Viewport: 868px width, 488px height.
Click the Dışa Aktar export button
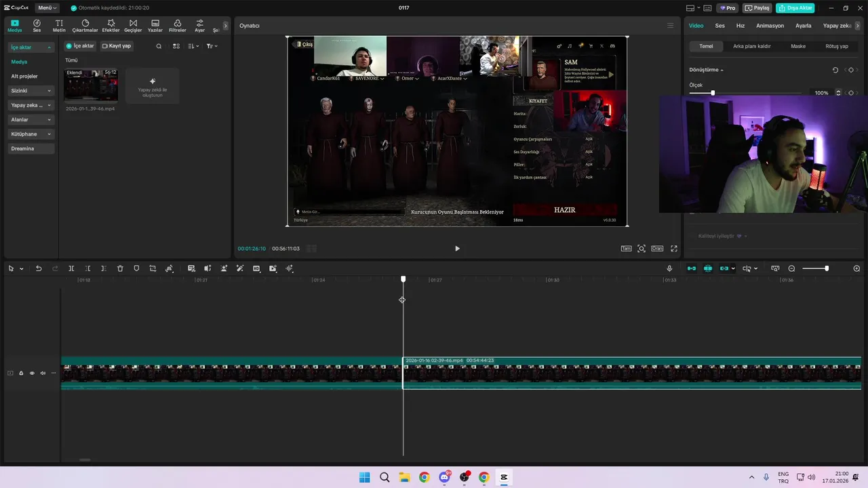tap(795, 8)
